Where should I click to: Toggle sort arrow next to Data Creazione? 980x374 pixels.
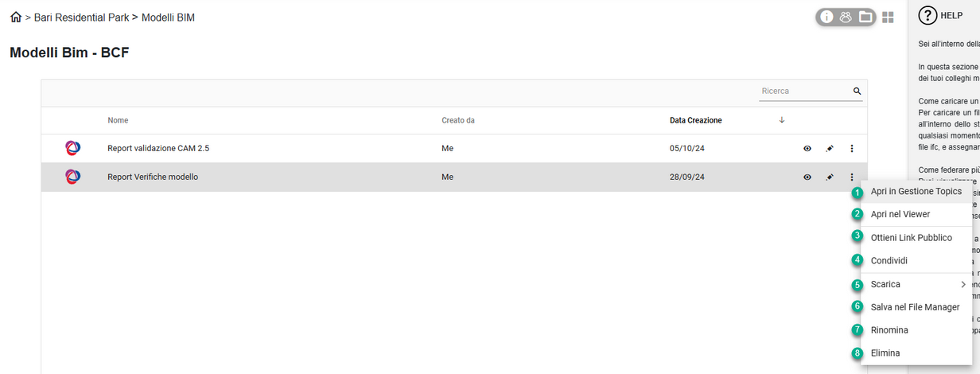point(782,120)
